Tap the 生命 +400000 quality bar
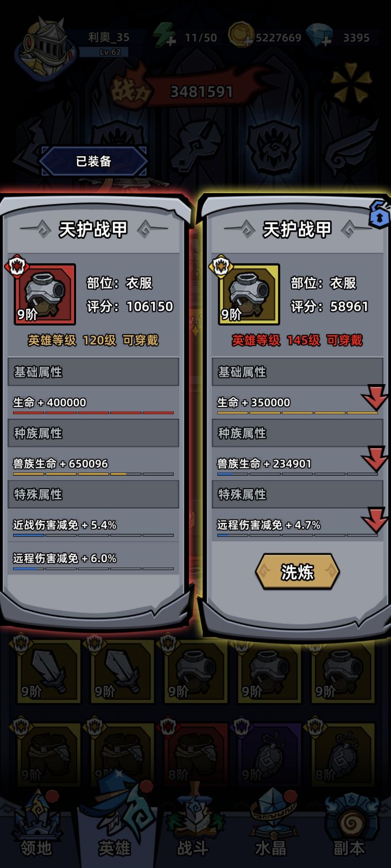 93,413
